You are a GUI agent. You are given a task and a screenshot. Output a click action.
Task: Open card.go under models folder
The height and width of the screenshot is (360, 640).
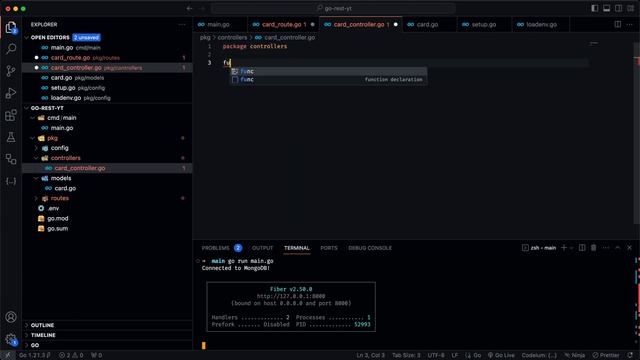[107, 188]
